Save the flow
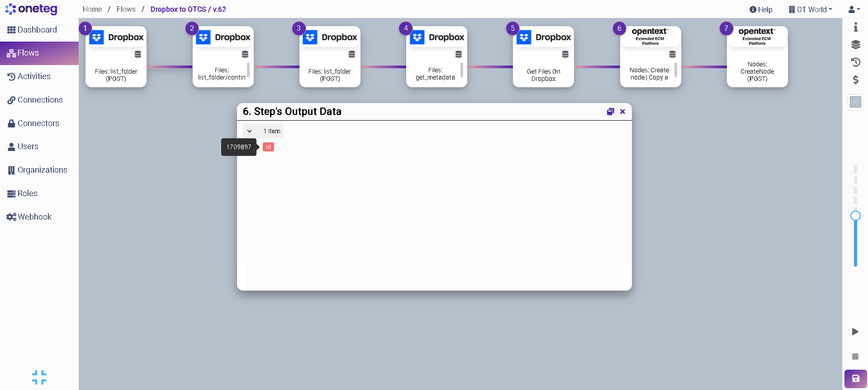The height and width of the screenshot is (390, 868). (x=855, y=379)
